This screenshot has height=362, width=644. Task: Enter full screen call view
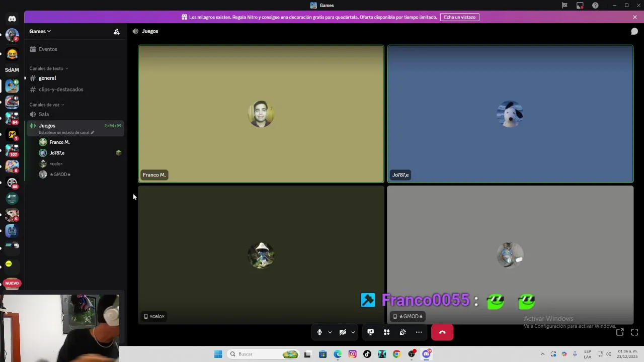coord(634,332)
